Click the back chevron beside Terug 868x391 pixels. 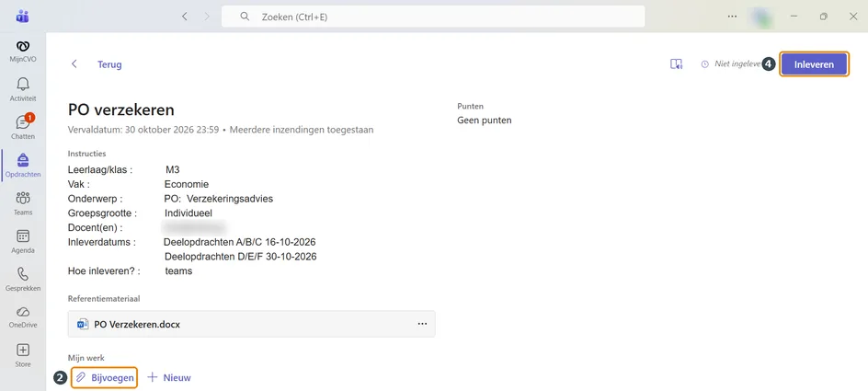click(x=74, y=64)
